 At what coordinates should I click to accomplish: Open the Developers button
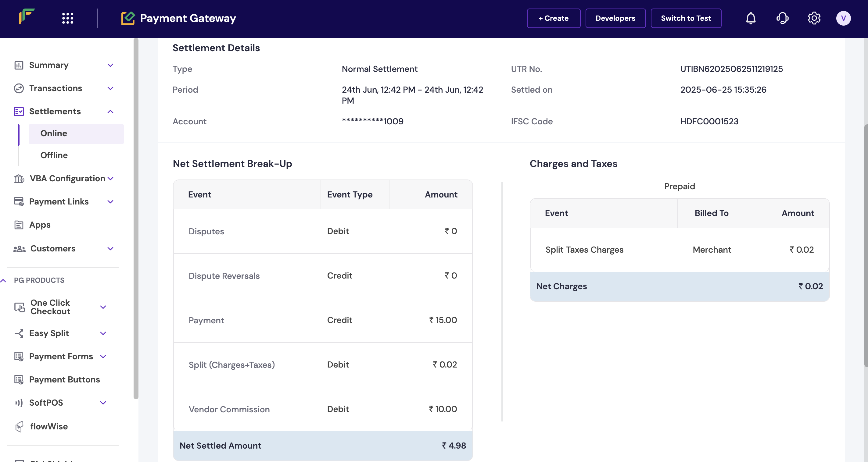615,18
